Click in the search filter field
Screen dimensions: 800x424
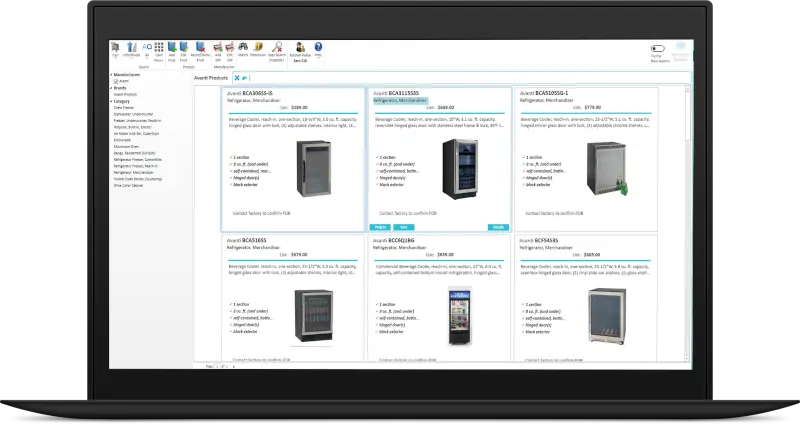[x=469, y=78]
